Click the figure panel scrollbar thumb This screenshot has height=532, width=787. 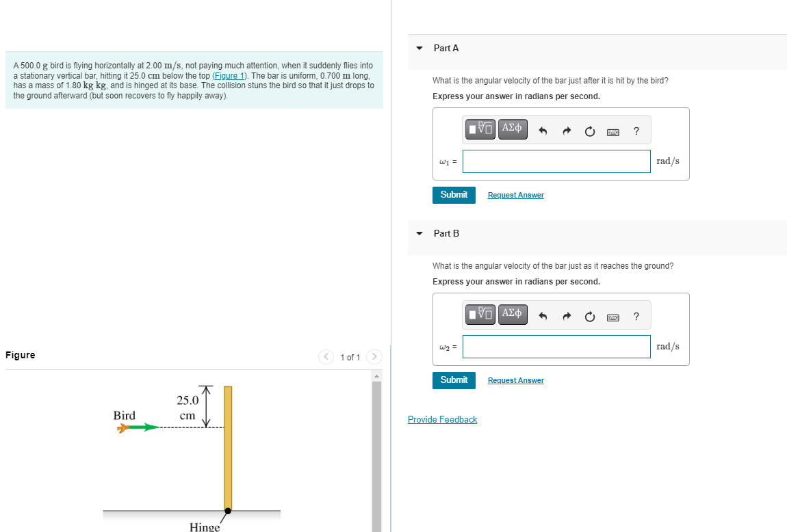tap(376, 456)
